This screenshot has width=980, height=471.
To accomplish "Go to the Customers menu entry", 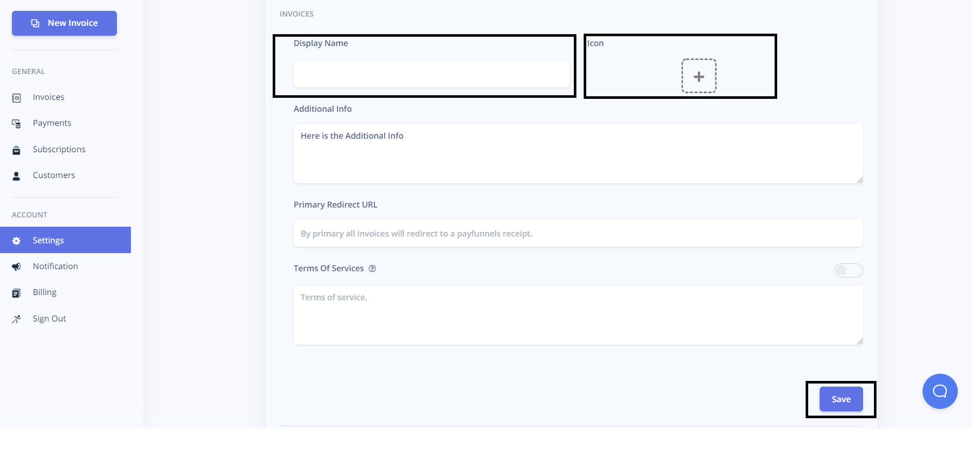I will 54,175.
